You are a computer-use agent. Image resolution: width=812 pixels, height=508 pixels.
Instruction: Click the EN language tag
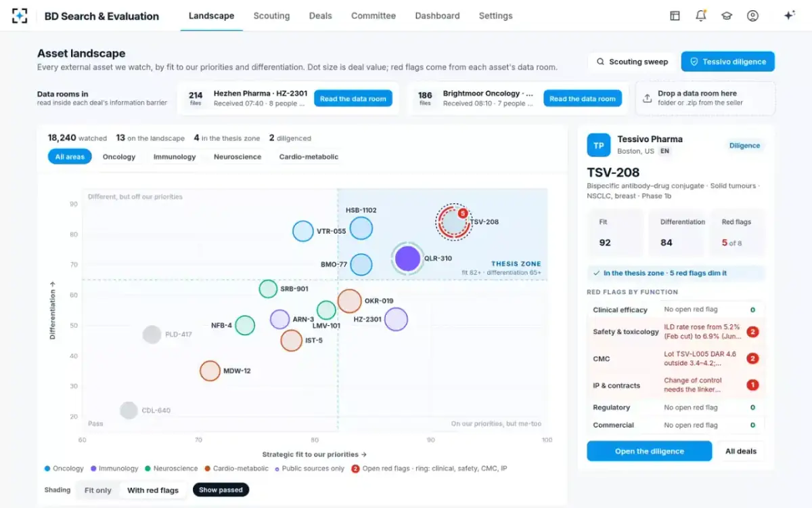pos(665,151)
